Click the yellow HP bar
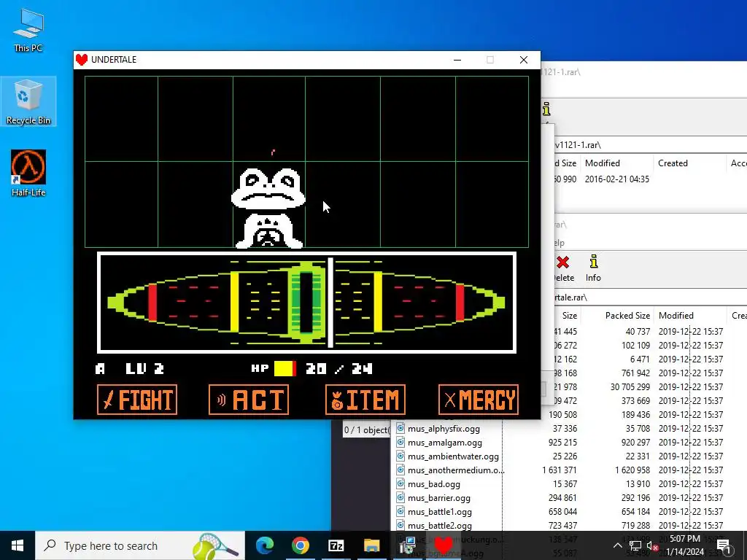This screenshot has height=560, width=747. coord(285,368)
